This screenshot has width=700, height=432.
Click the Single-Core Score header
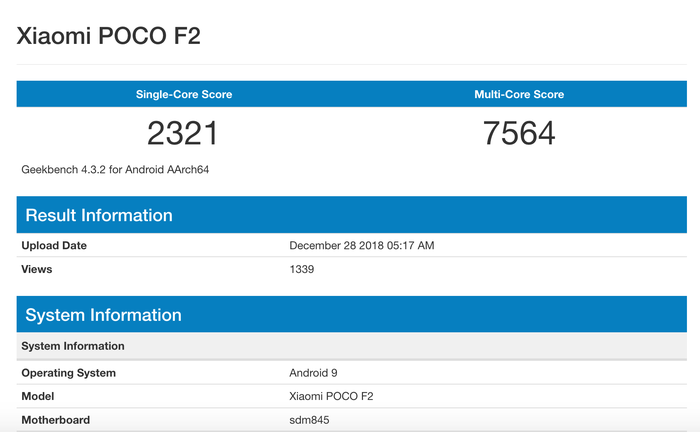point(184,94)
